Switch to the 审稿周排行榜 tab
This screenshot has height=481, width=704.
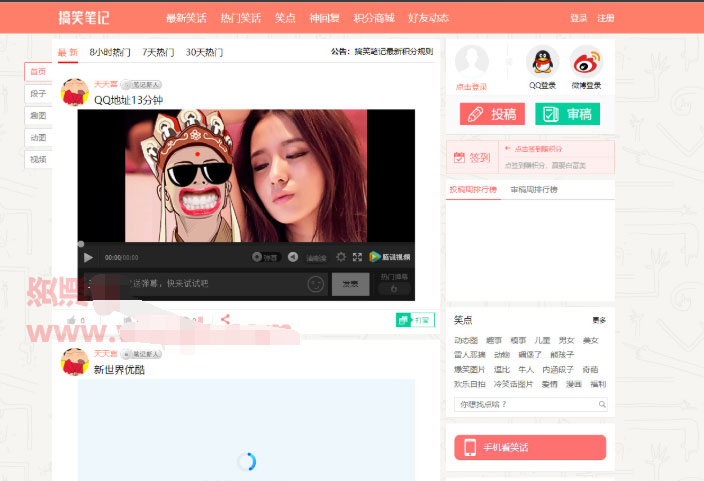(x=534, y=189)
